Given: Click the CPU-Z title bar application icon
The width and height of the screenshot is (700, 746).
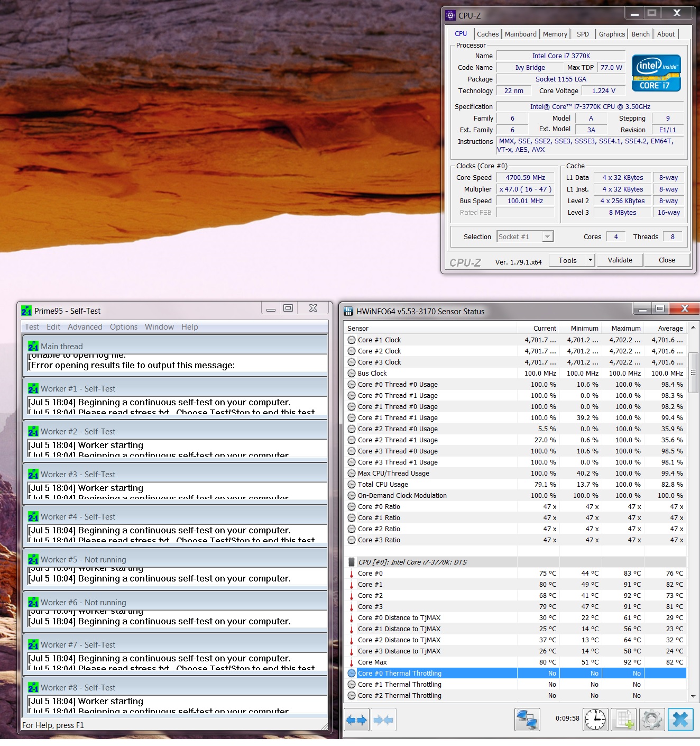Looking at the screenshot, I should [x=450, y=15].
